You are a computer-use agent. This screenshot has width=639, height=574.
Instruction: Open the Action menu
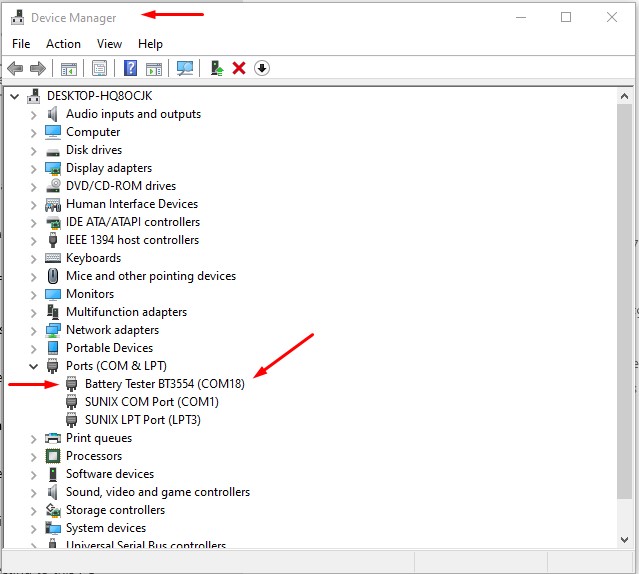click(63, 44)
